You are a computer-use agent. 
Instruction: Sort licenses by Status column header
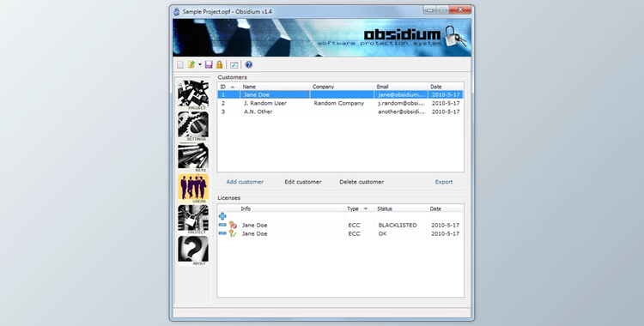[x=401, y=208]
